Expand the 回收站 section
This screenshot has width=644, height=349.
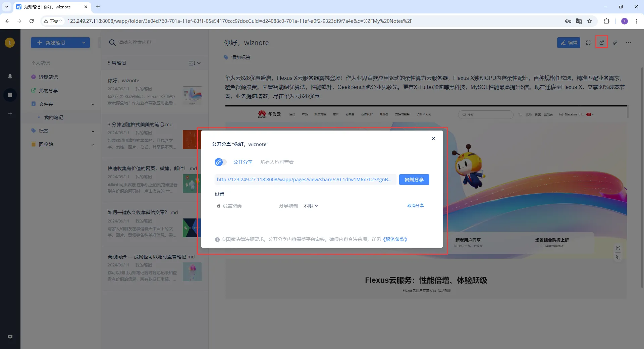(x=93, y=145)
